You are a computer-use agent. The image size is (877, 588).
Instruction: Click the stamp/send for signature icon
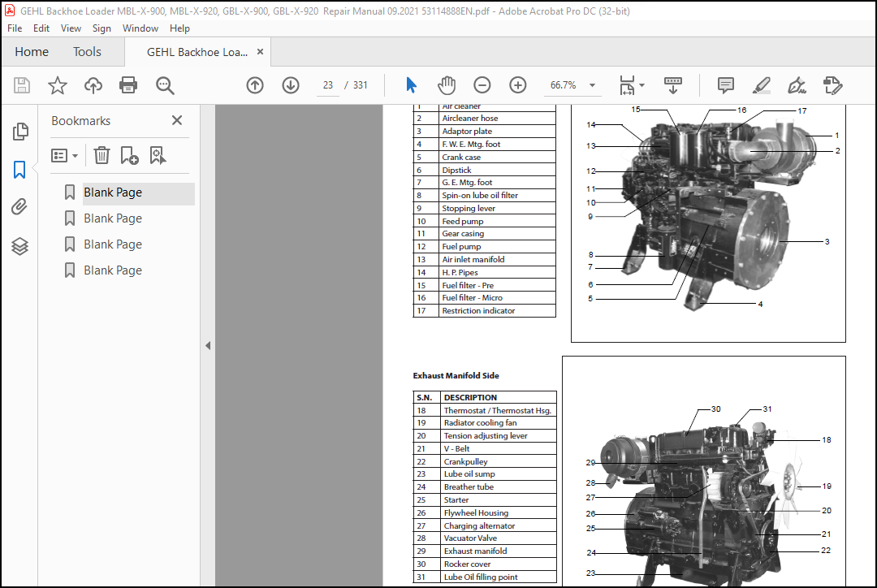click(833, 85)
